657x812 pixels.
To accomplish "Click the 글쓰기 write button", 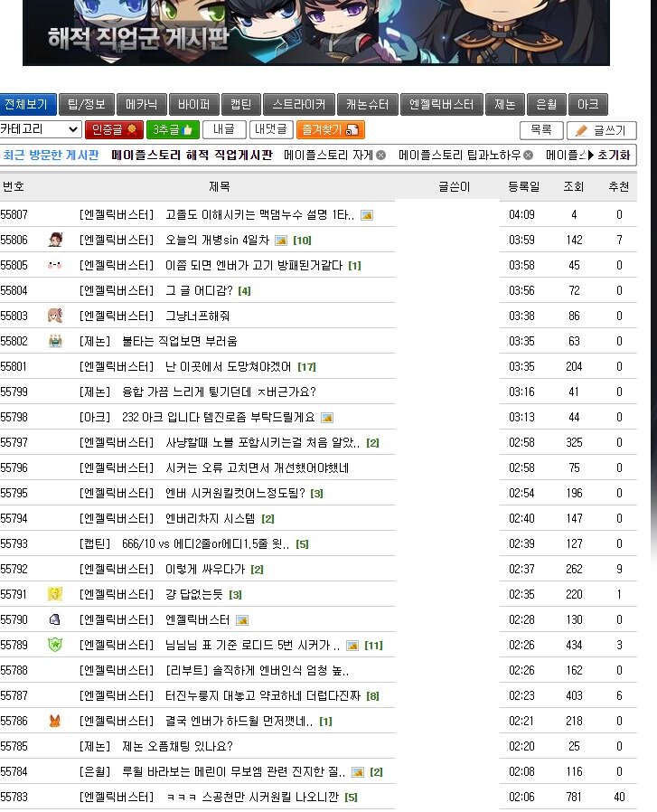I will point(602,130).
